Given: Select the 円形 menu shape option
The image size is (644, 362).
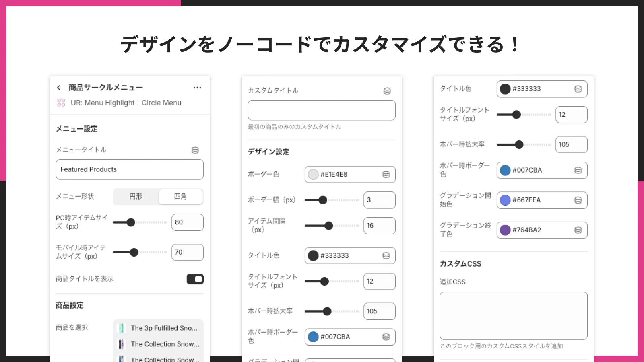Looking at the screenshot, I should [136, 197].
